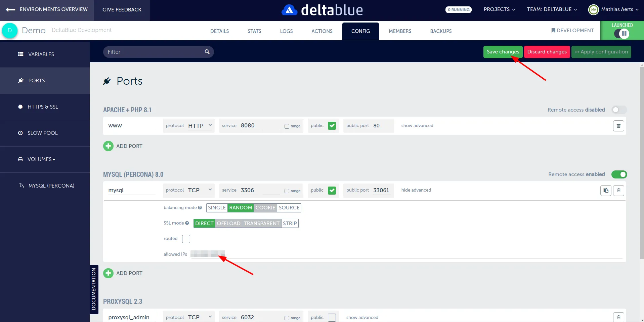
Task: Disable remote access for MYSQL (PERCONA) 8.0
Action: pyautogui.click(x=619, y=174)
